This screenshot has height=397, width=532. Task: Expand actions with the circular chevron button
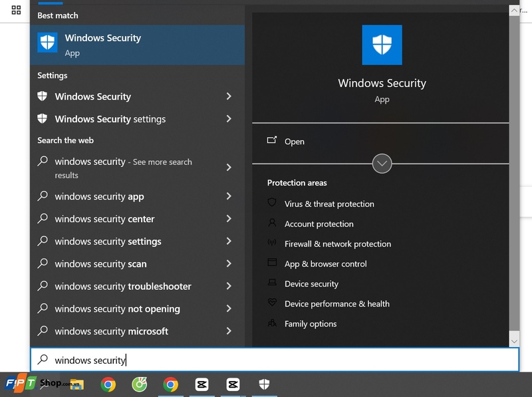(382, 164)
